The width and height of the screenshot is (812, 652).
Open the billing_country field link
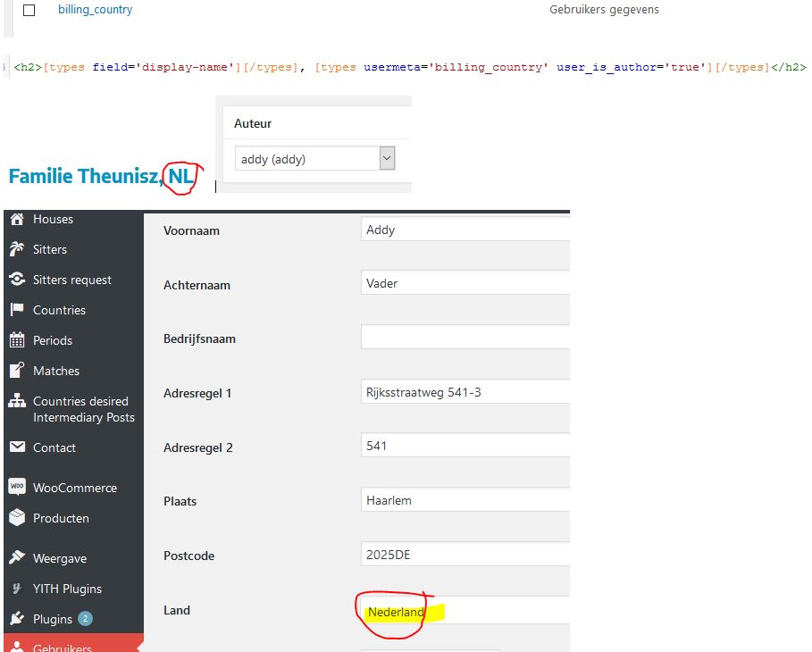coord(95,10)
